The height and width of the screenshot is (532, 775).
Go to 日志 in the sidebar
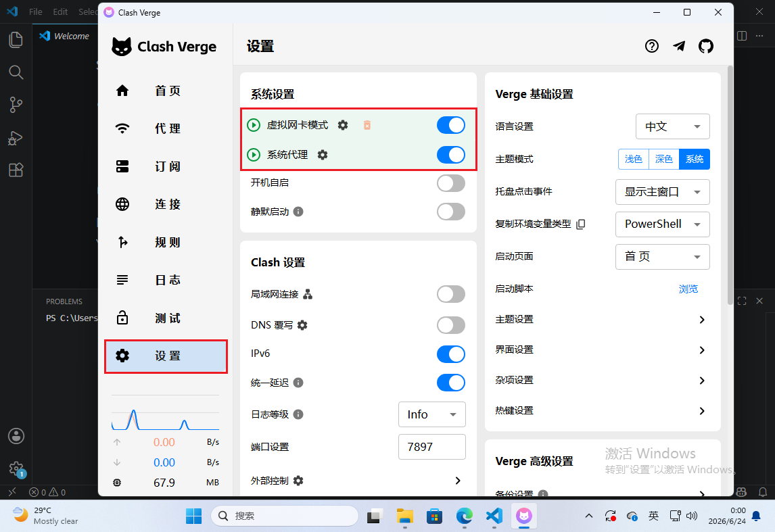(x=166, y=280)
